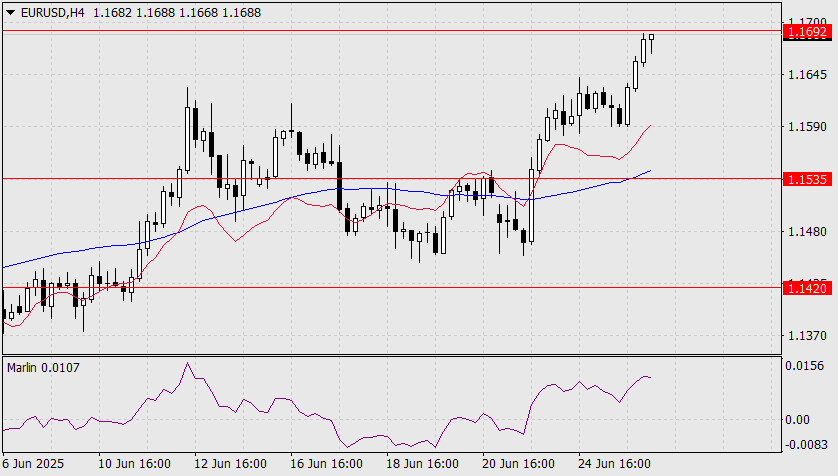The width and height of the screenshot is (838, 476).
Task: Click the 18 Jun 16:00 time label
Action: pyautogui.click(x=422, y=464)
